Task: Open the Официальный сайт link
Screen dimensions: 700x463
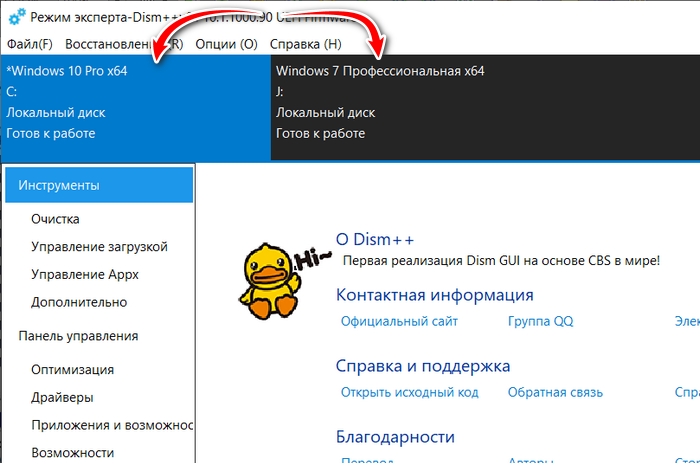Action: (399, 321)
